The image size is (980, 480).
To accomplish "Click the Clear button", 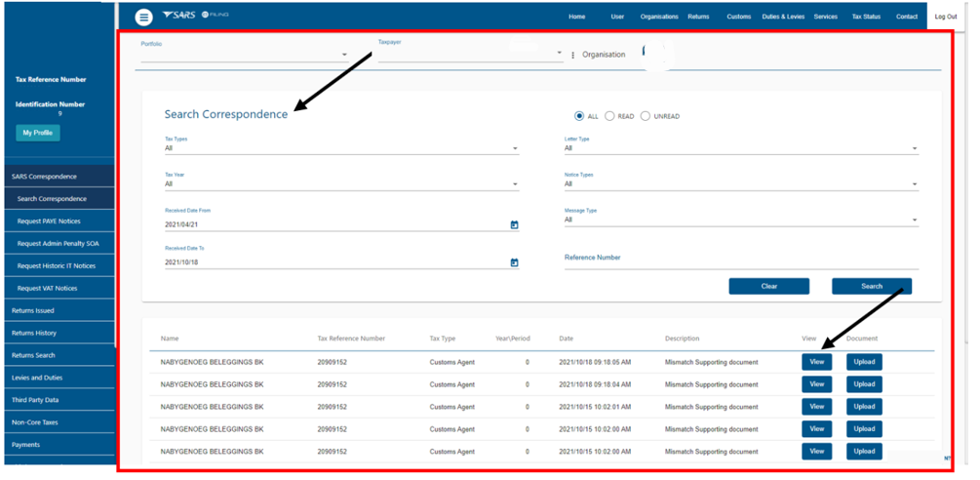I will (x=768, y=286).
